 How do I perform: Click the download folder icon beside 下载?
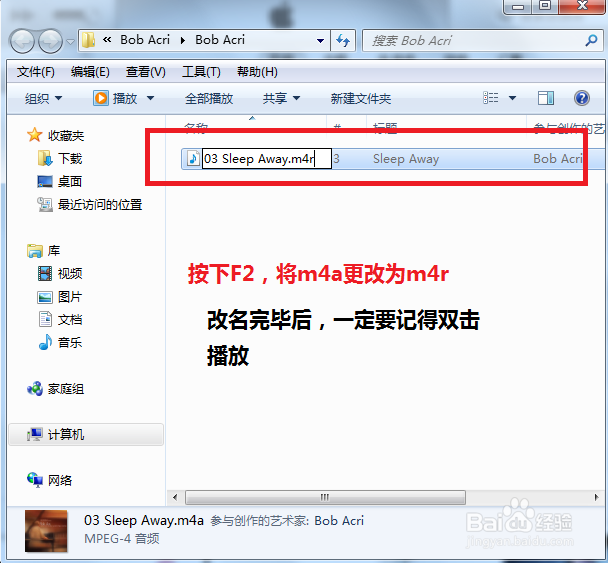coord(45,158)
